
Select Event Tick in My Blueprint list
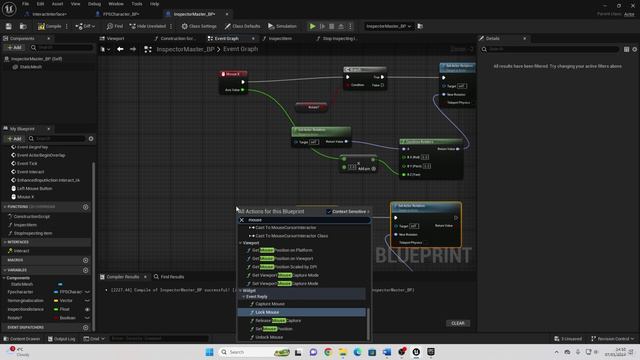27,163
